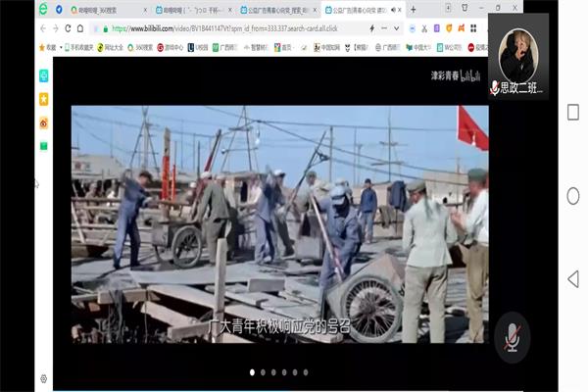Tap the Android home circle button

tap(573, 196)
